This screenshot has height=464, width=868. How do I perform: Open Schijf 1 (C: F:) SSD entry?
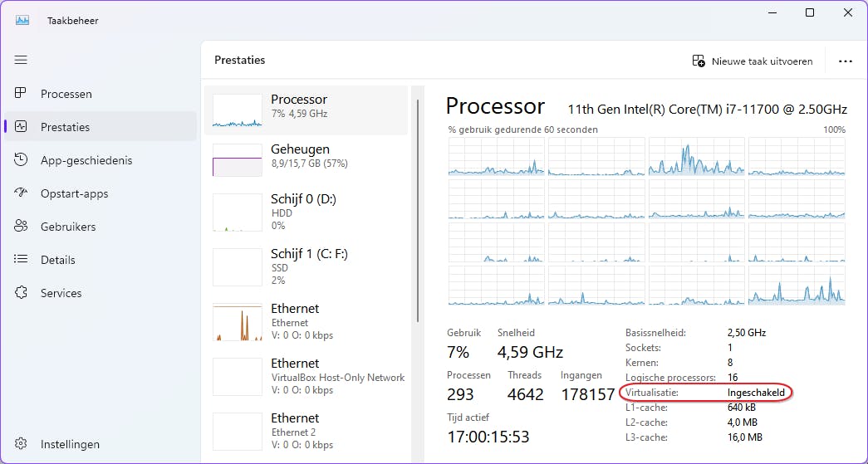pyautogui.click(x=306, y=266)
